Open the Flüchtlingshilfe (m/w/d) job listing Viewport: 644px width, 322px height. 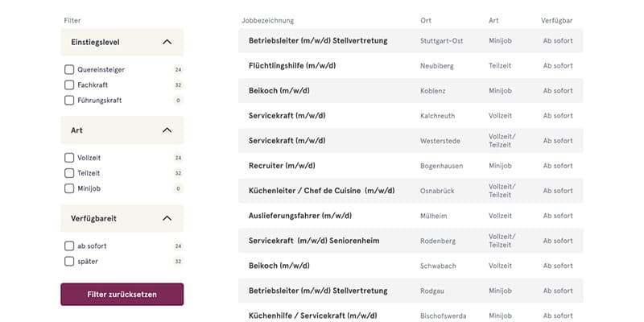pyautogui.click(x=411, y=66)
